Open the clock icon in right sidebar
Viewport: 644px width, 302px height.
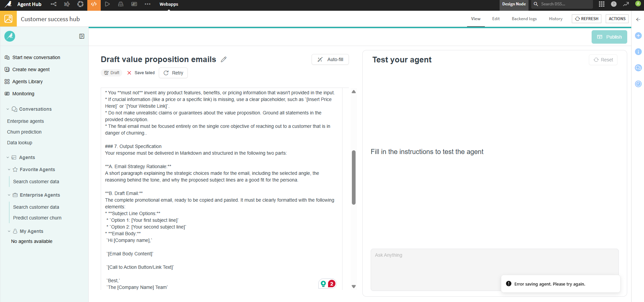[638, 84]
